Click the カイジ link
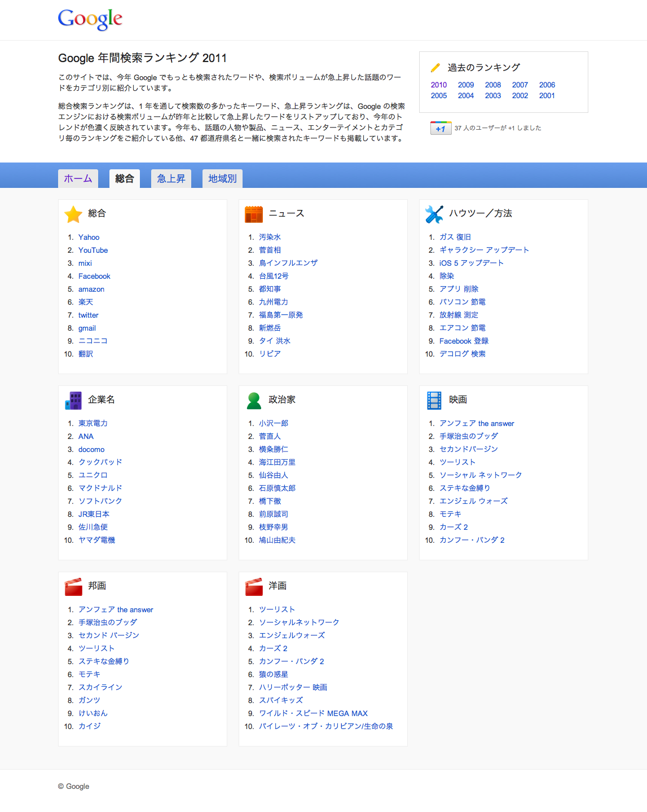This screenshot has width=647, height=812. (89, 727)
